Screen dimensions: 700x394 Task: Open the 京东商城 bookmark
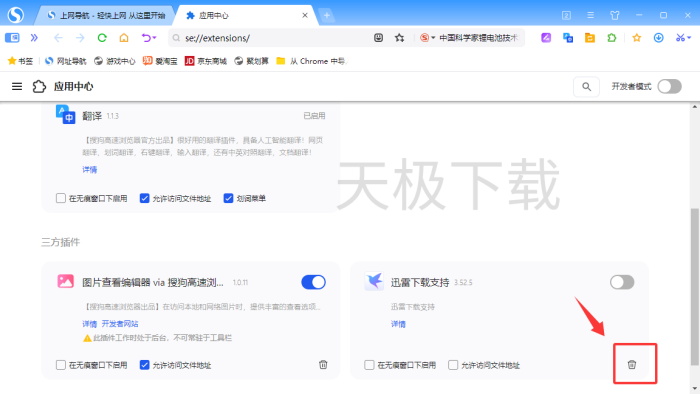coord(206,61)
